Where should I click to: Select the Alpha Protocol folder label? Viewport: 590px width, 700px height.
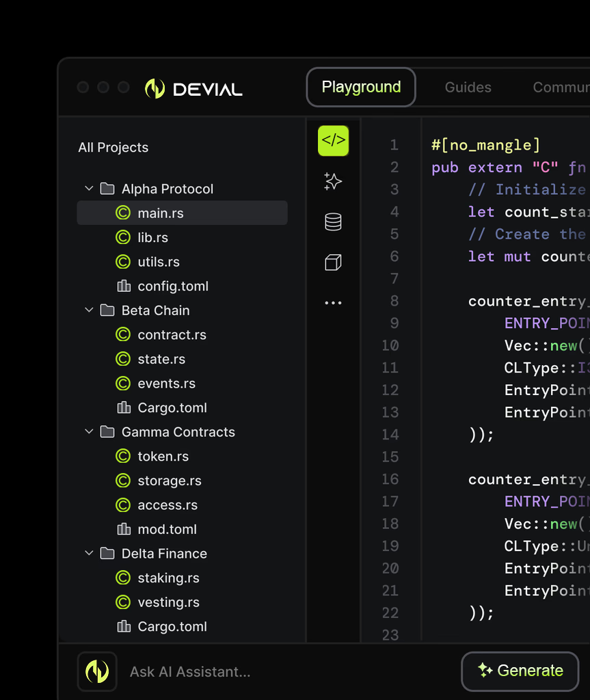click(x=167, y=189)
